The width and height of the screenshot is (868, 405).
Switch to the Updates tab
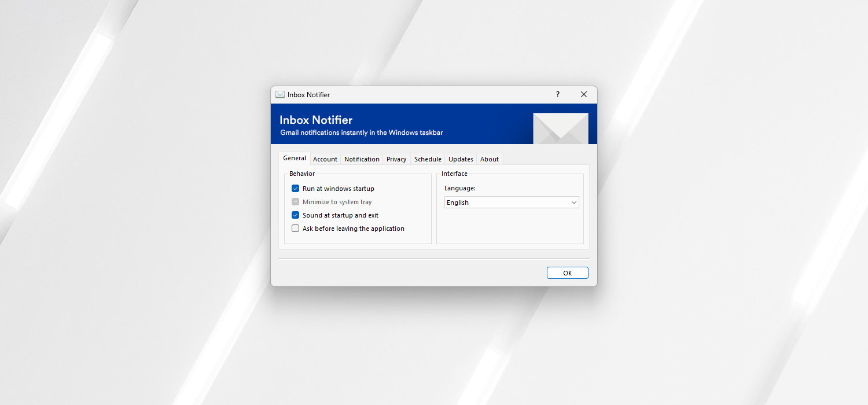coord(461,159)
